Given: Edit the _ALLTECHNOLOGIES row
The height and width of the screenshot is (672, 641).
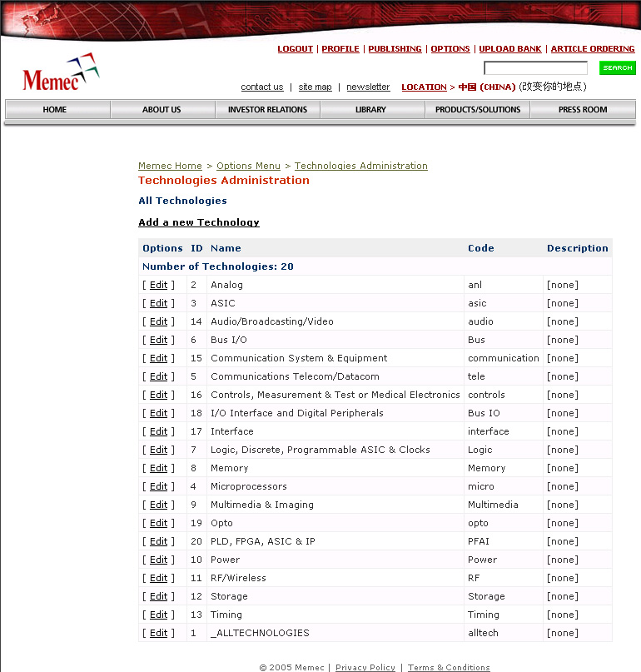Looking at the screenshot, I should pyautogui.click(x=158, y=633).
